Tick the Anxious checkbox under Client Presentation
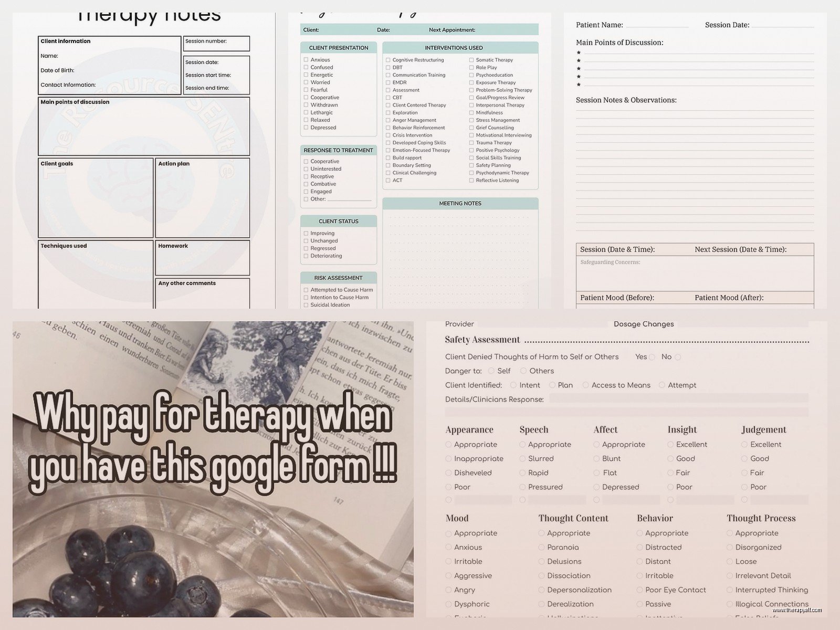The width and height of the screenshot is (840, 630). [x=306, y=60]
